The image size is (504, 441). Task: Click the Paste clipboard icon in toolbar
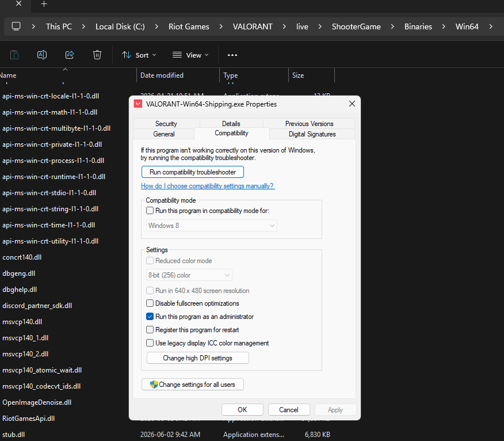coord(14,55)
